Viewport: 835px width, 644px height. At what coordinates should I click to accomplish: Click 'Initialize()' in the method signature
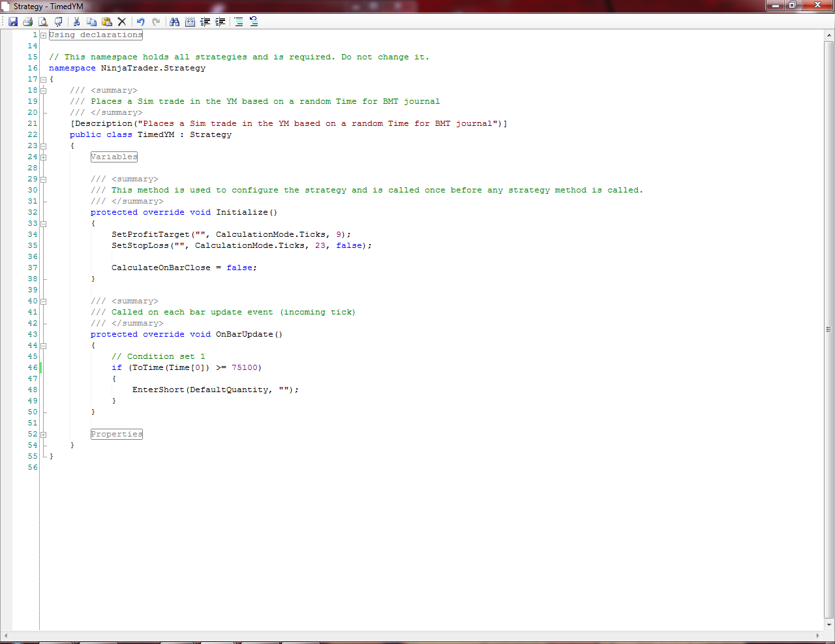[x=247, y=213]
